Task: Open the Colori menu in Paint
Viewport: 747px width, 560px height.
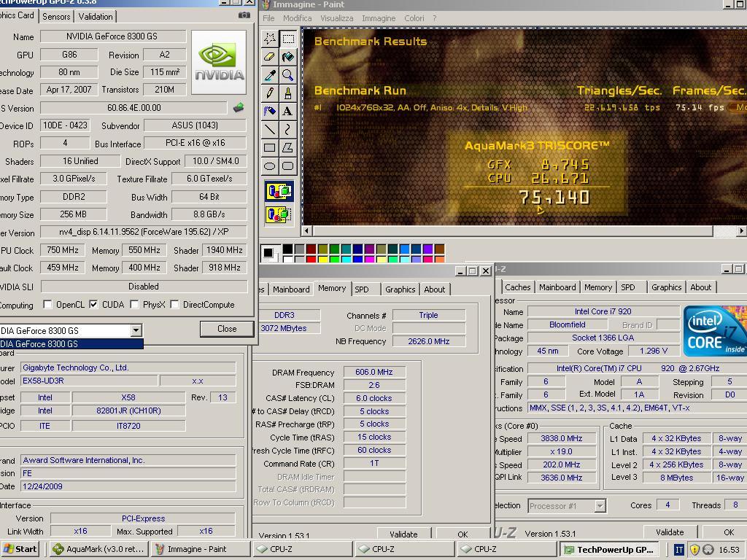Action: point(414,18)
